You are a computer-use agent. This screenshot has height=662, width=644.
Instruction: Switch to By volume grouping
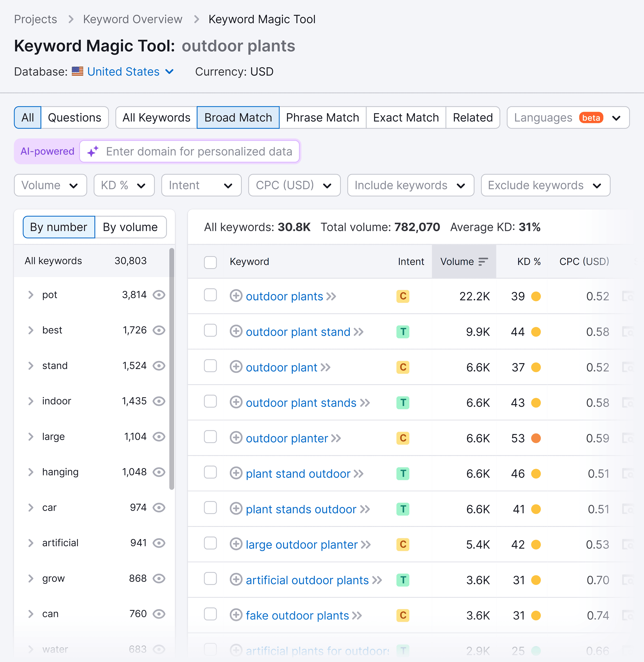coord(130,226)
